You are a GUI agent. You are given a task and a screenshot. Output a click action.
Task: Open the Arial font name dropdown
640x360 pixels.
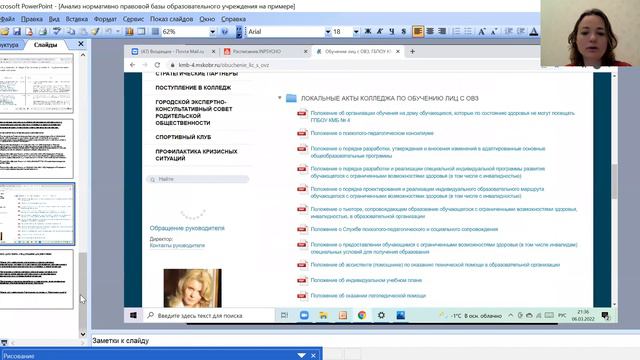tap(328, 31)
